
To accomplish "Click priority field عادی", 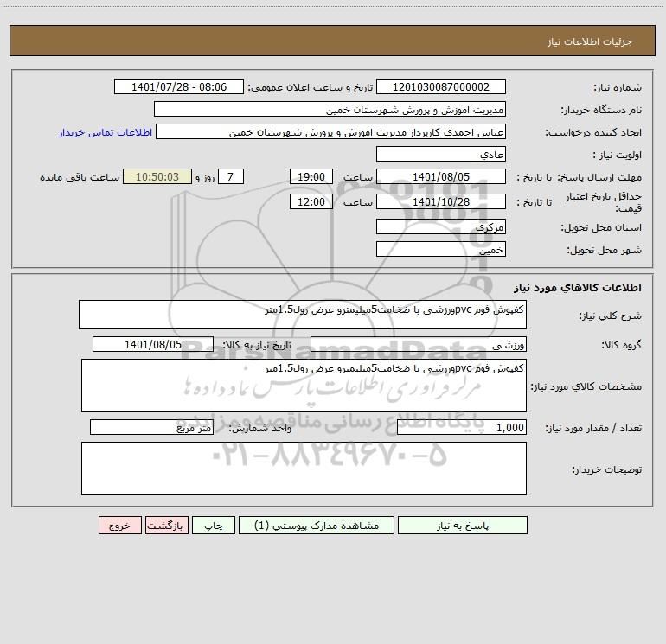I will point(441,154).
